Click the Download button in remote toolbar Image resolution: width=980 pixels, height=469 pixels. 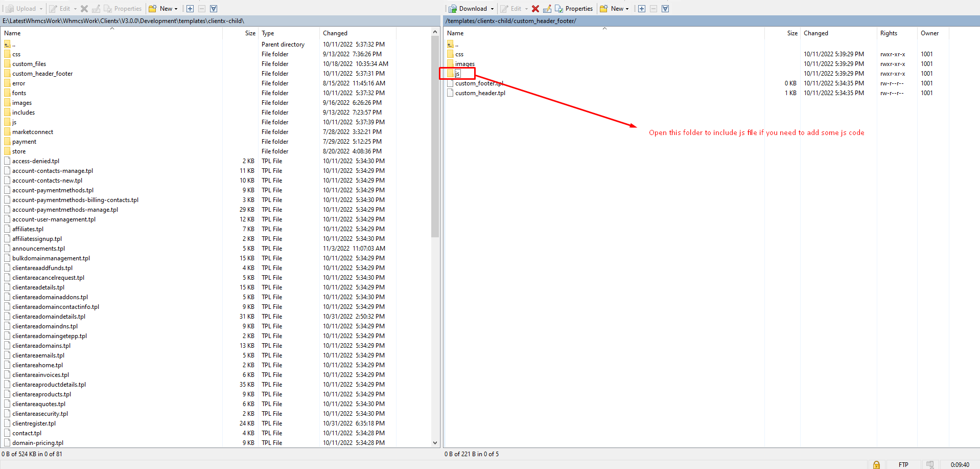(x=468, y=9)
